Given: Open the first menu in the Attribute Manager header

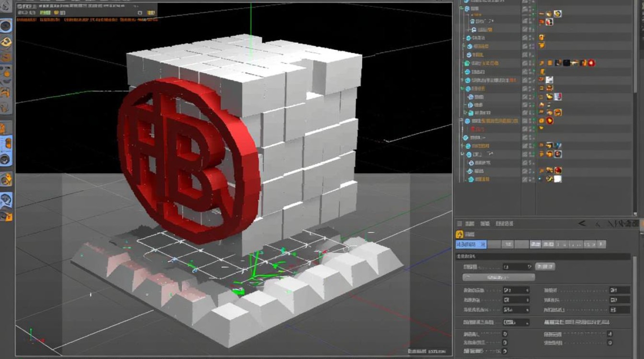Looking at the screenshot, I should (x=470, y=224).
